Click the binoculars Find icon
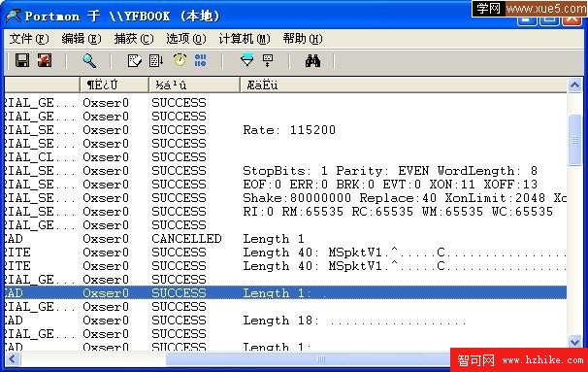Screen dimensions: 588x372 312,60
